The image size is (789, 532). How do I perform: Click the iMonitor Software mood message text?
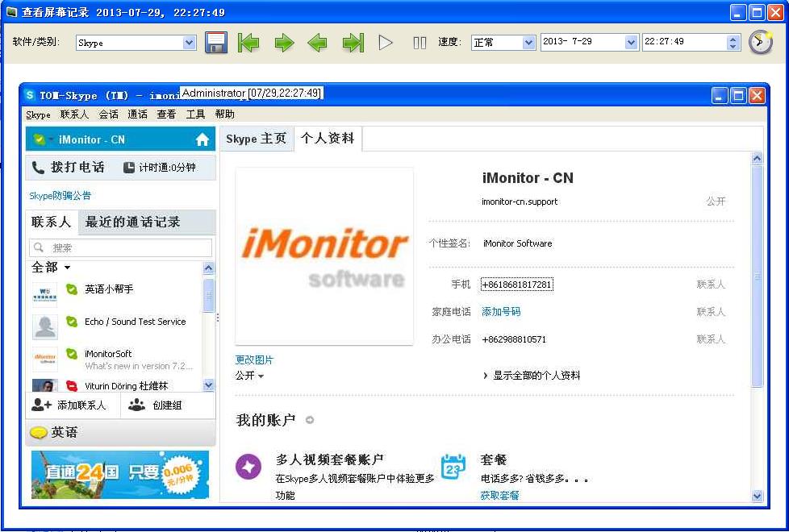[518, 244]
